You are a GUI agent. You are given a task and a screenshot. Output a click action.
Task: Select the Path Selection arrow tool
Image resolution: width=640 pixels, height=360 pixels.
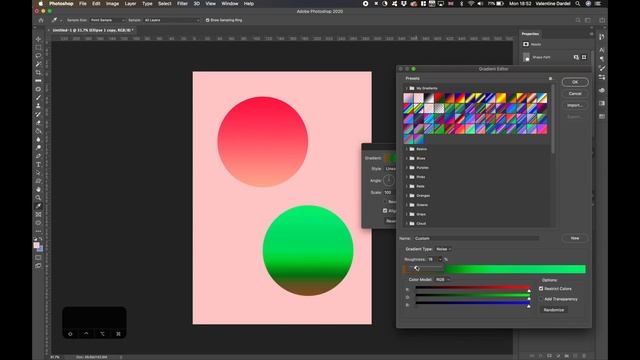[38, 173]
